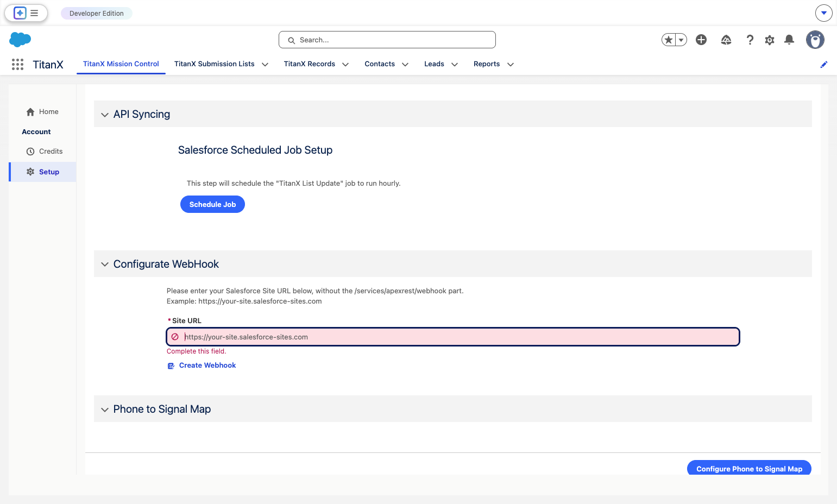Edit navigation with pencil icon

(824, 65)
